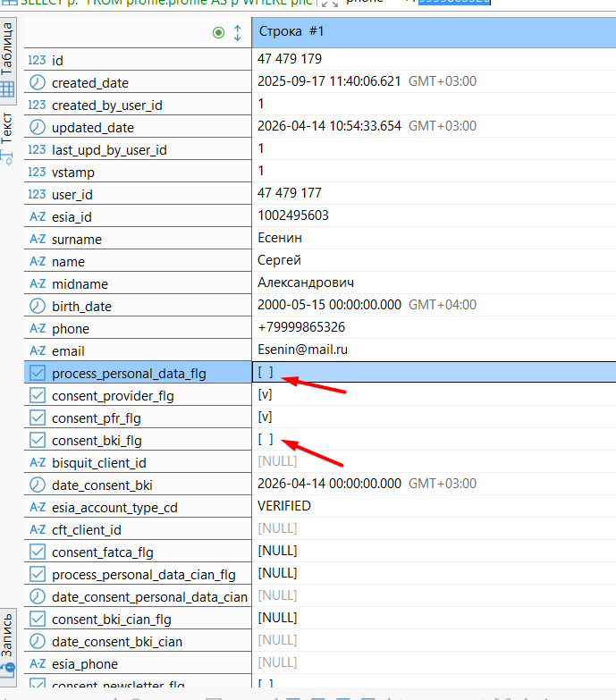
Task: Click the clock icon beside created_date
Action: pyautogui.click(x=37, y=82)
